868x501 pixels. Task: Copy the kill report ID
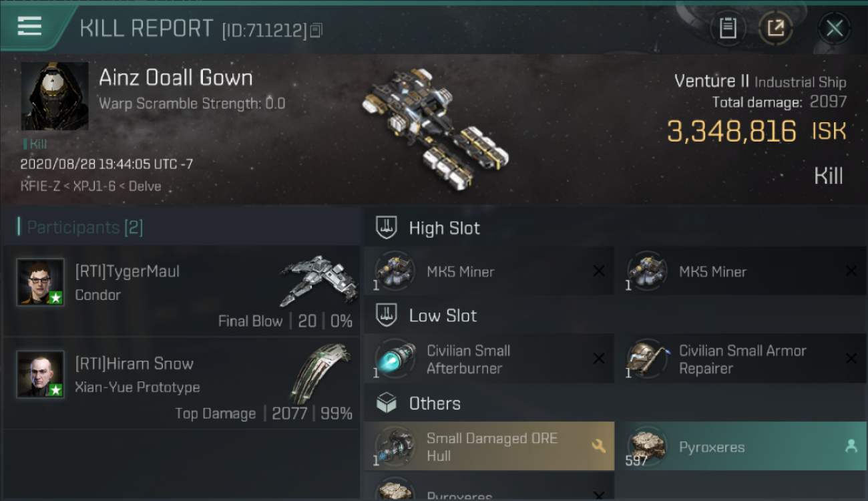pyautogui.click(x=316, y=30)
